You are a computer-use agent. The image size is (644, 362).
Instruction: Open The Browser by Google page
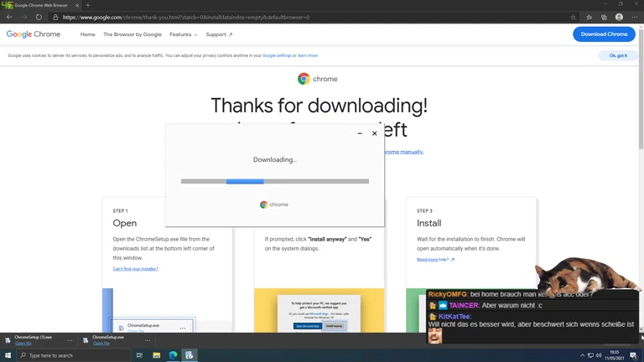[x=132, y=34]
